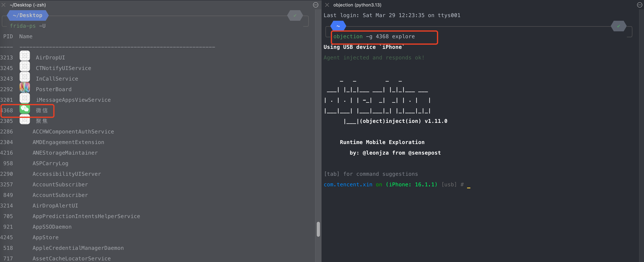Click the green checkmark status in left pane
This screenshot has width=644, height=262.
tap(295, 15)
